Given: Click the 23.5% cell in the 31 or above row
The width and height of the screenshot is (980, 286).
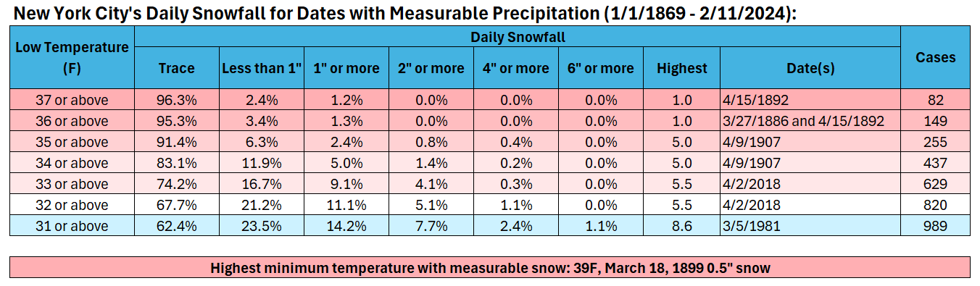Looking at the screenshot, I should pos(261,226).
